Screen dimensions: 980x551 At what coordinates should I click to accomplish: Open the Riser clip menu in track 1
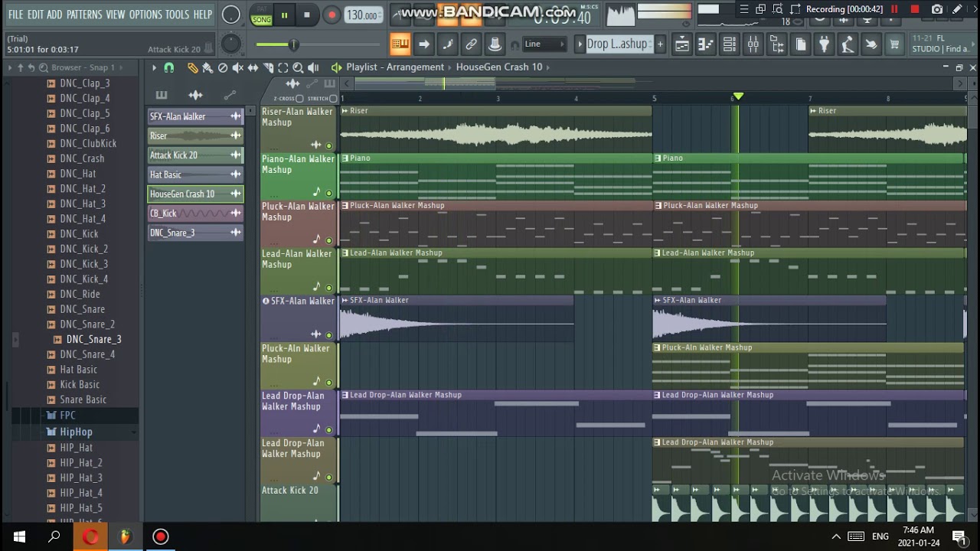(345, 111)
